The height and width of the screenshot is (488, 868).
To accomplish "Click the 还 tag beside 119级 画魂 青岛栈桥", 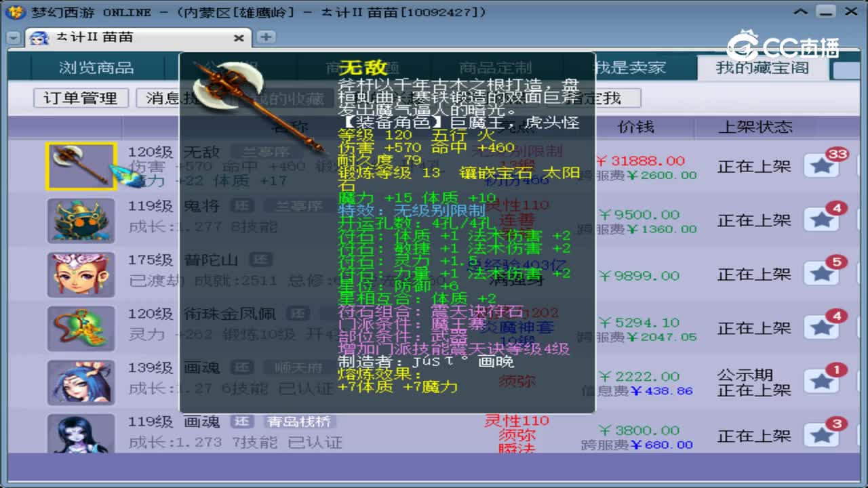I will [241, 422].
